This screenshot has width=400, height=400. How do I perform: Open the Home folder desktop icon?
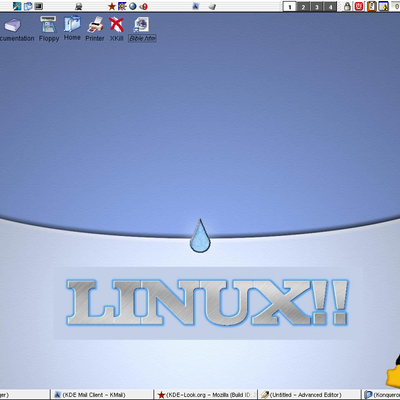(72, 24)
